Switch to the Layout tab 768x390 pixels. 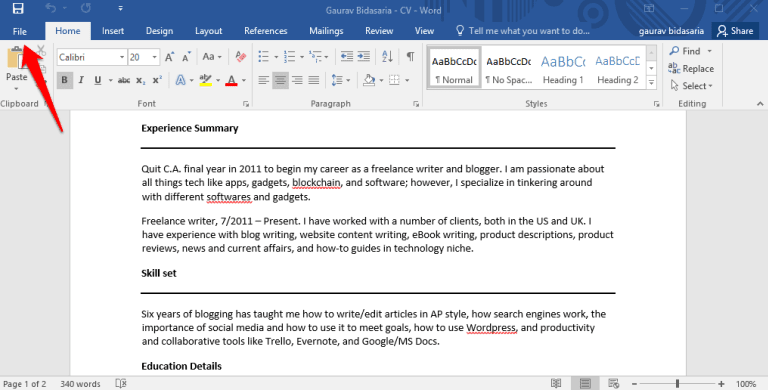tap(209, 31)
